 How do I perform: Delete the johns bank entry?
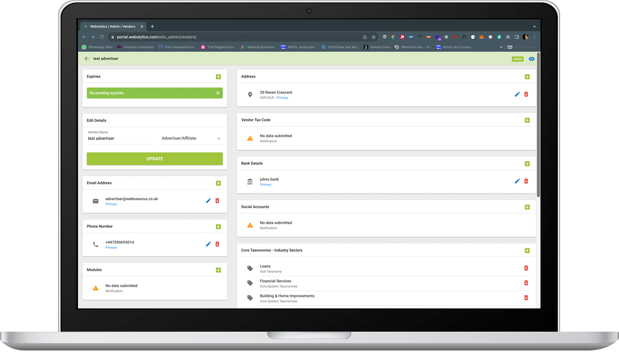pyautogui.click(x=526, y=181)
